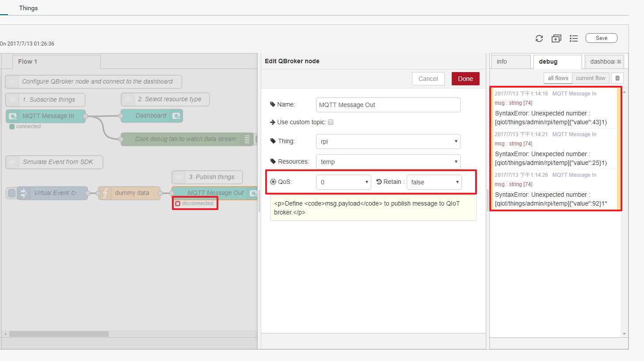Image resolution: width=644 pixels, height=363 pixels.
Task: Open the bulleted list menu icon
Action: tap(574, 38)
